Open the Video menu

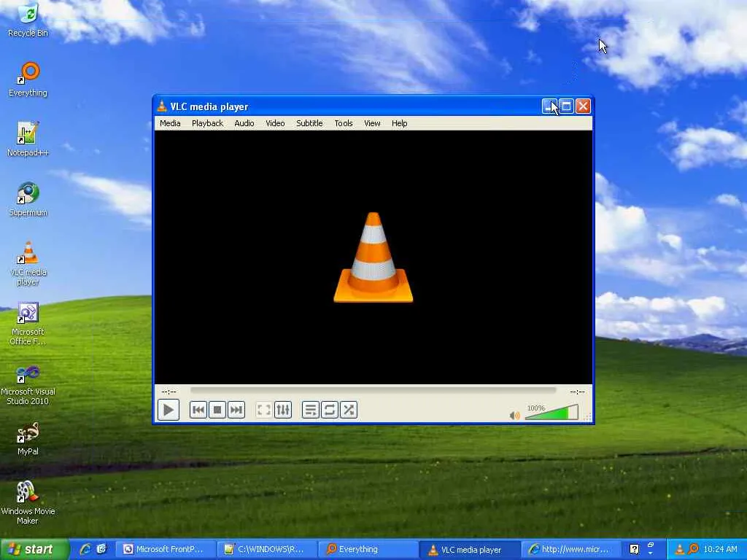point(275,123)
